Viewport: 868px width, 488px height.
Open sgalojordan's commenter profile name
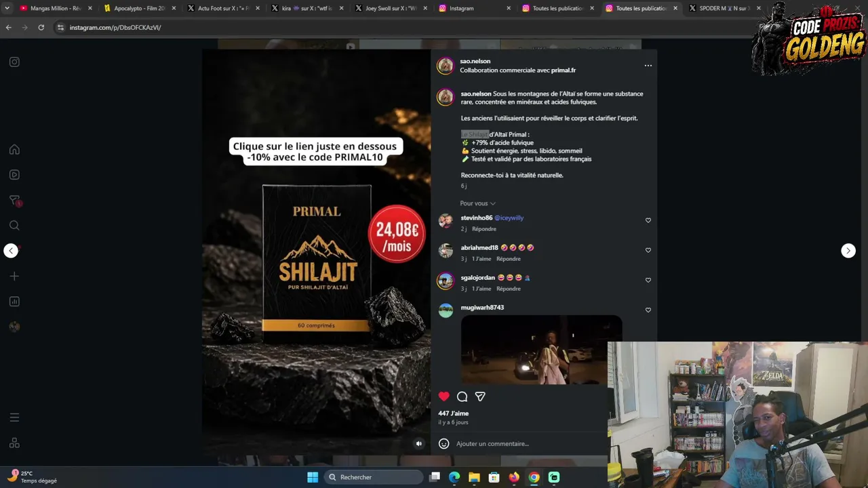(478, 278)
